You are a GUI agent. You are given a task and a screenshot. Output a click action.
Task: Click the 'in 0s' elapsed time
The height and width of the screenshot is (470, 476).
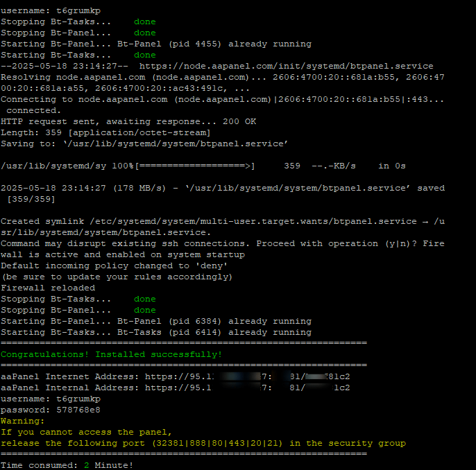(392, 166)
